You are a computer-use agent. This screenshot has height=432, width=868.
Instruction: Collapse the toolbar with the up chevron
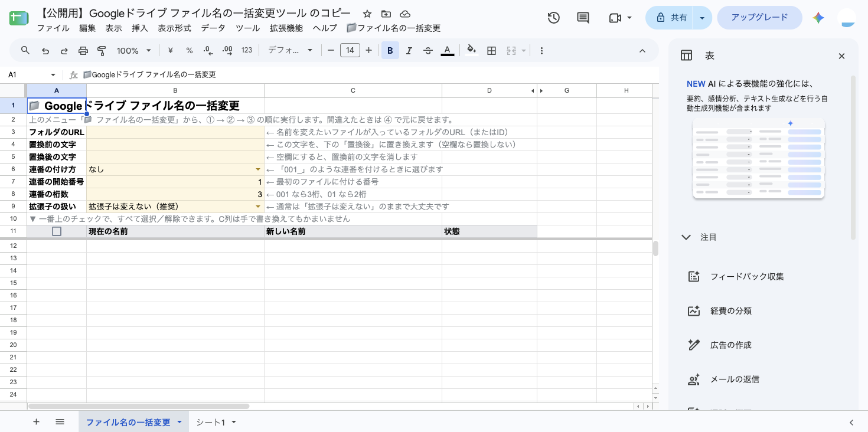(642, 51)
